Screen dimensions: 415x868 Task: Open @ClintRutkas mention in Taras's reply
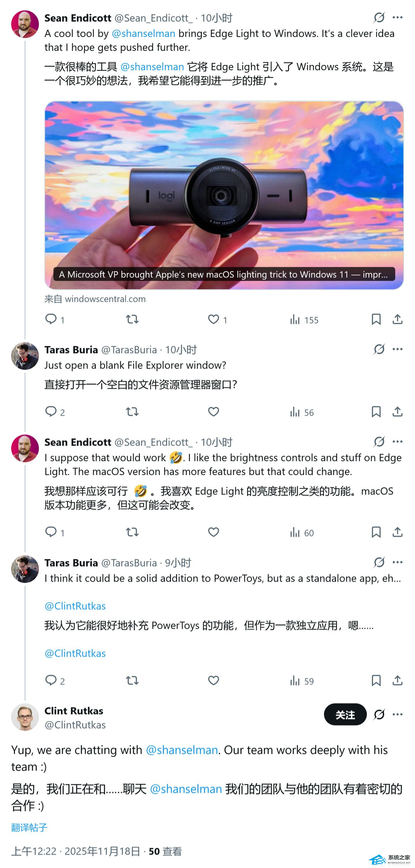[x=75, y=606]
